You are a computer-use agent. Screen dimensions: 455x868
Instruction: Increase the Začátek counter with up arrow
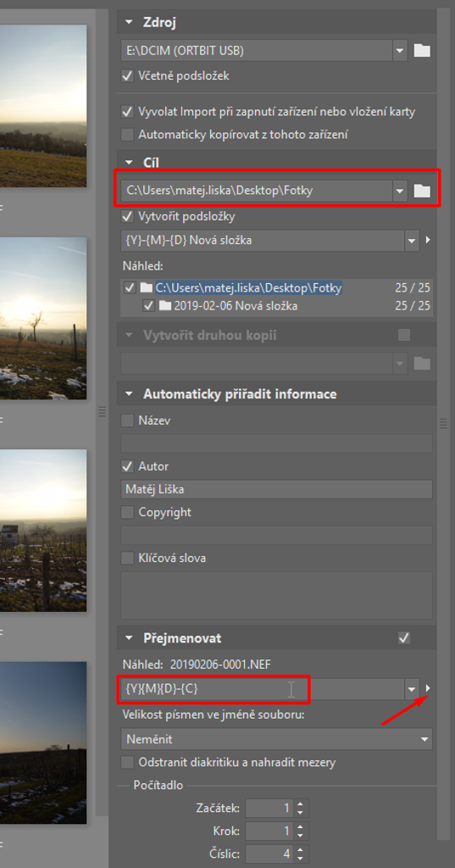300,804
